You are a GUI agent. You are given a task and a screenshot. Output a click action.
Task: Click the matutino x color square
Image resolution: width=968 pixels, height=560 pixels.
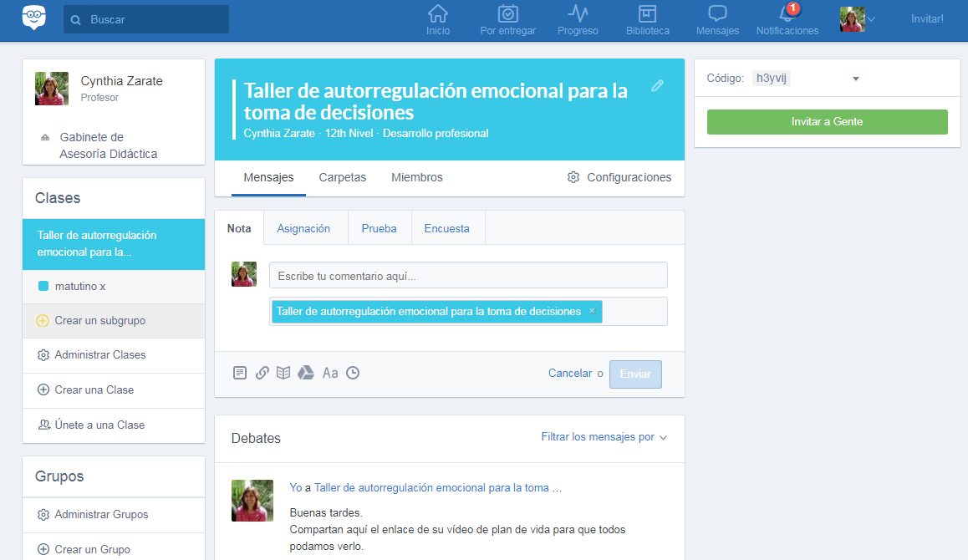pyautogui.click(x=43, y=287)
